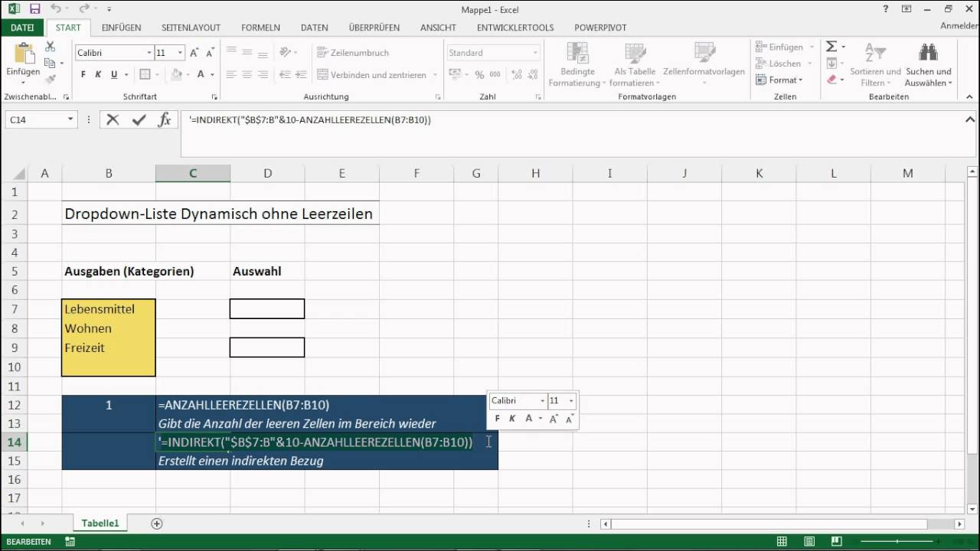Click the formula bar text
This screenshot has width=980, height=551.
311,120
